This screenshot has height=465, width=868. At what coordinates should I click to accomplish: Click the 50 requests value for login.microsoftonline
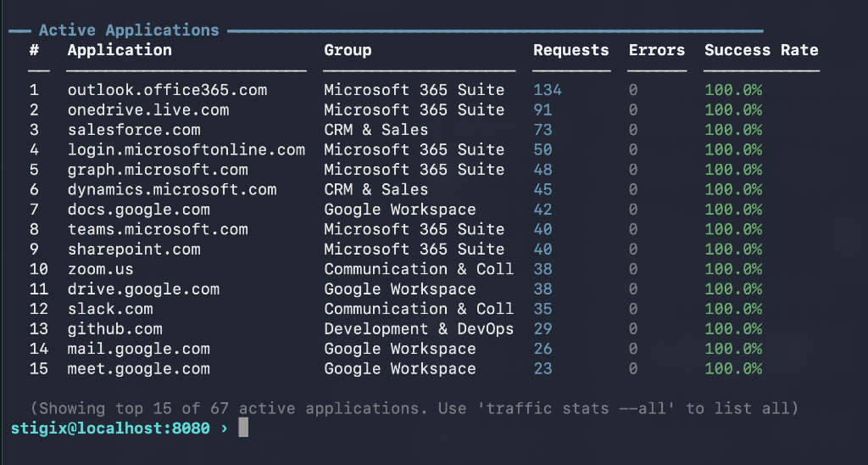pyautogui.click(x=543, y=149)
